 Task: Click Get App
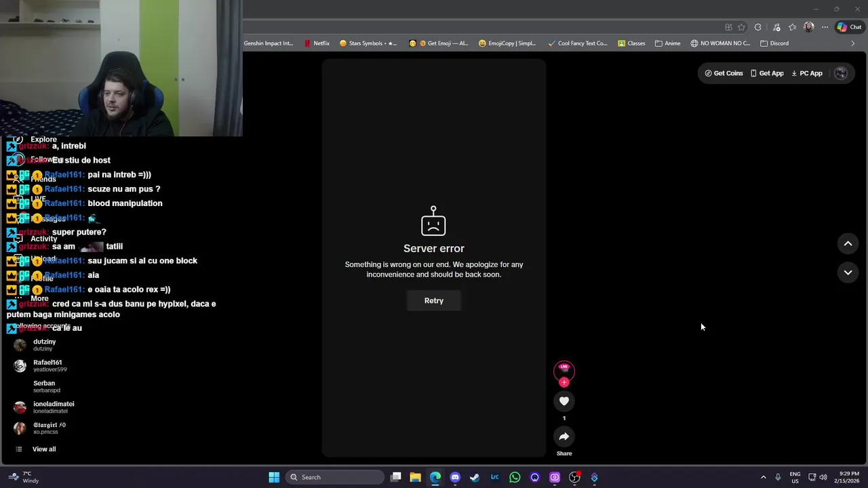[x=766, y=73]
